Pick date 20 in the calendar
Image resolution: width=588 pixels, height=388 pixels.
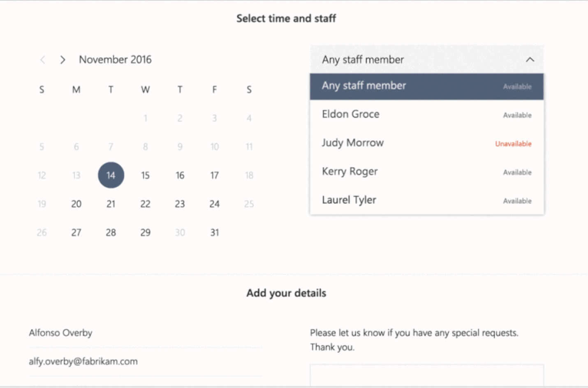click(76, 204)
